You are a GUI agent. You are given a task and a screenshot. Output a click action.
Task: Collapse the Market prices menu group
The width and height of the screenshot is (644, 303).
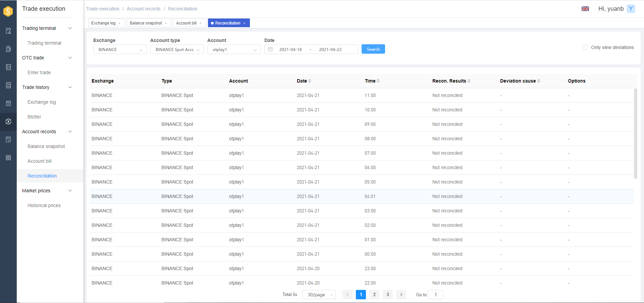pyautogui.click(x=70, y=191)
